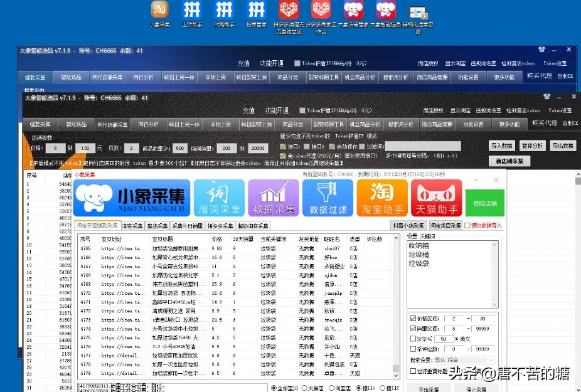This screenshot has height=392, width=581.
Task: Enable the 采评论数 checkbox
Action: [413, 349]
